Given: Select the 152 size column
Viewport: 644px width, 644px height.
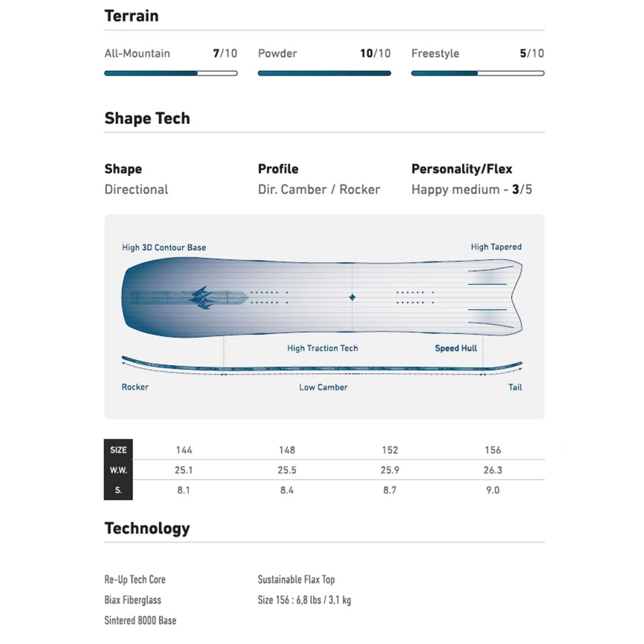Looking at the screenshot, I should pos(390,450).
